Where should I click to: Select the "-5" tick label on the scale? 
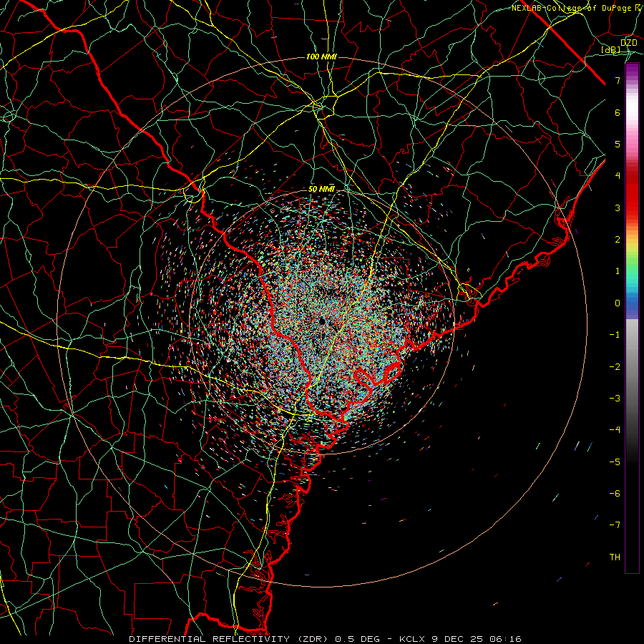(x=615, y=462)
